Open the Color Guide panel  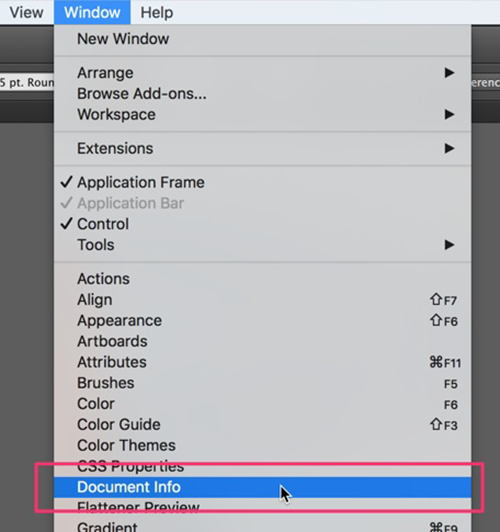(x=262, y=424)
